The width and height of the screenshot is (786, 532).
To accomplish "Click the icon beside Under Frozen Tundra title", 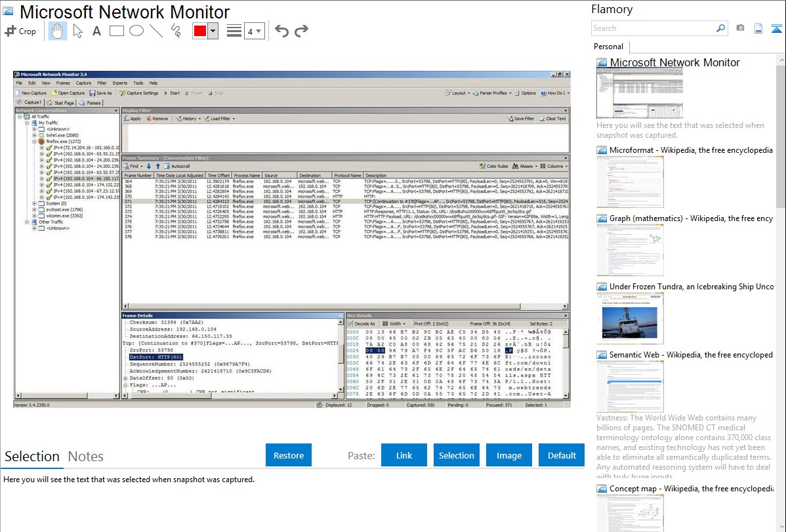I will click(602, 287).
